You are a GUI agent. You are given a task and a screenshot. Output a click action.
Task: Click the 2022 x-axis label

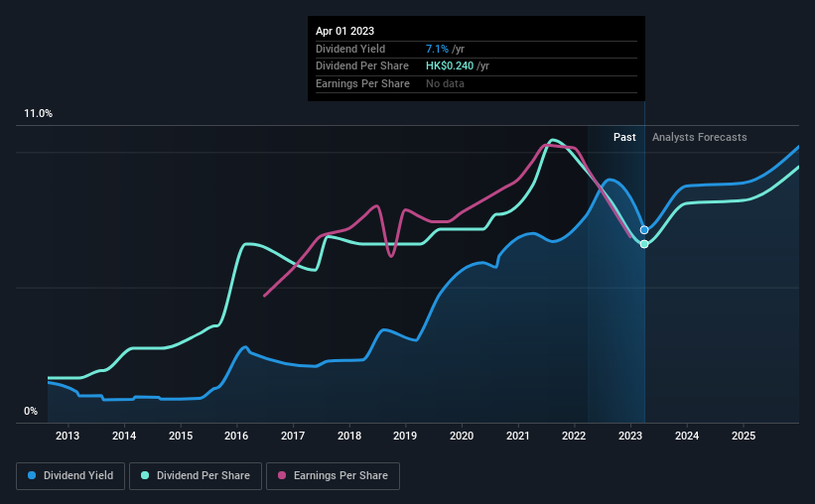574,436
